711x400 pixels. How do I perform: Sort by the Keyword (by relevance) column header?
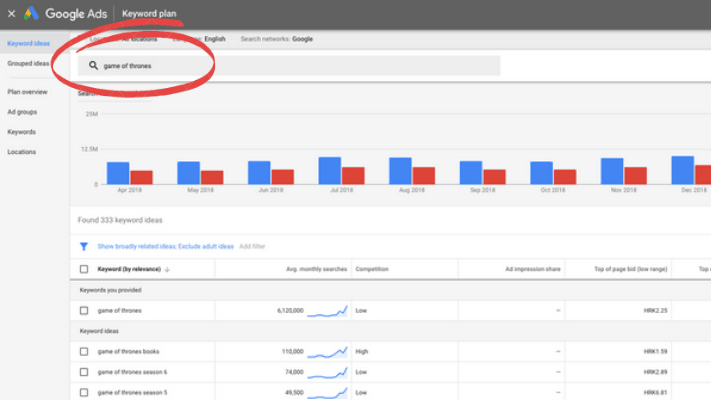(x=129, y=269)
